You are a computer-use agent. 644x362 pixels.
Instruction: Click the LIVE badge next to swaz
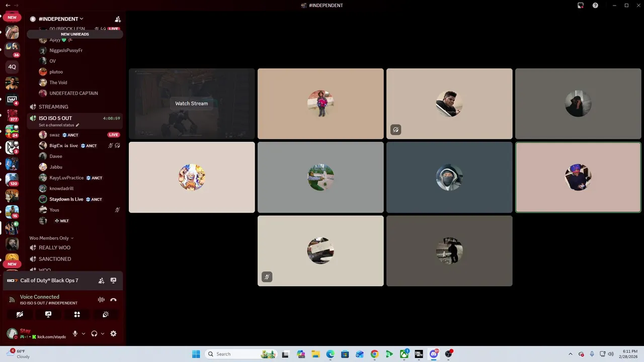tap(114, 135)
